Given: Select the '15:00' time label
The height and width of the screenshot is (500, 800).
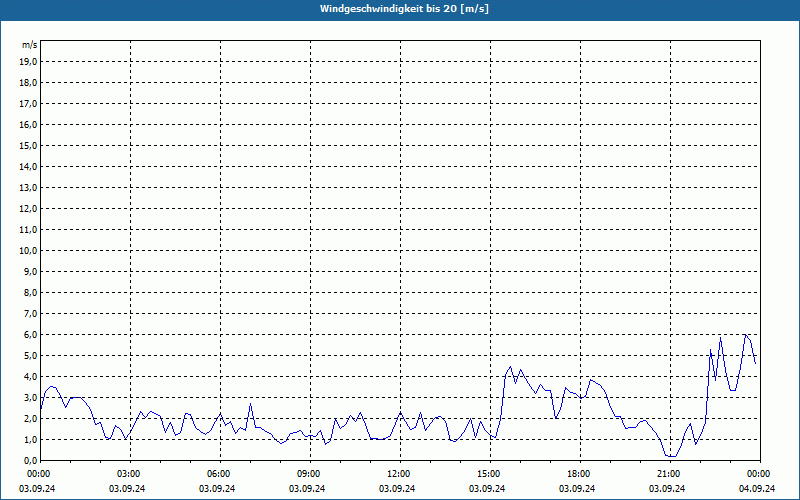Looking at the screenshot, I should (x=488, y=474).
